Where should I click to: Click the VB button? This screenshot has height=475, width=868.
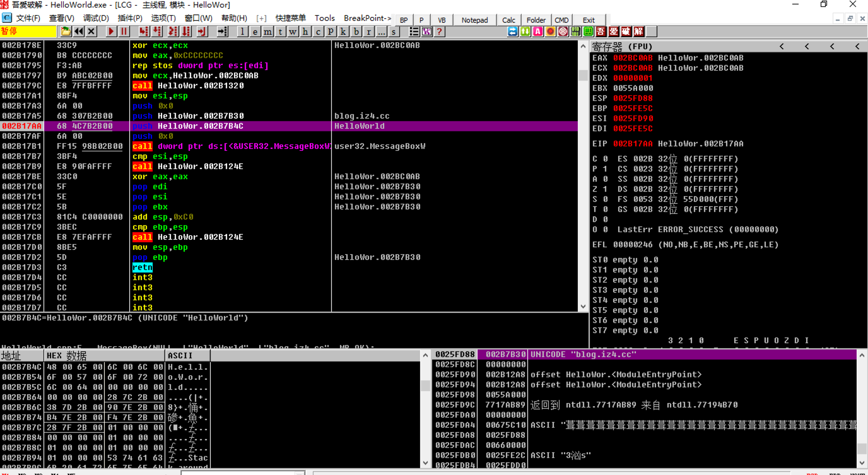[x=442, y=20]
